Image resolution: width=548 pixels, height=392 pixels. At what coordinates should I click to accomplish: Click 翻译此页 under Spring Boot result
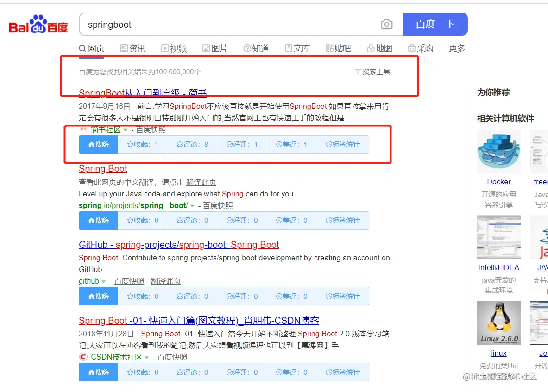pyautogui.click(x=201, y=182)
